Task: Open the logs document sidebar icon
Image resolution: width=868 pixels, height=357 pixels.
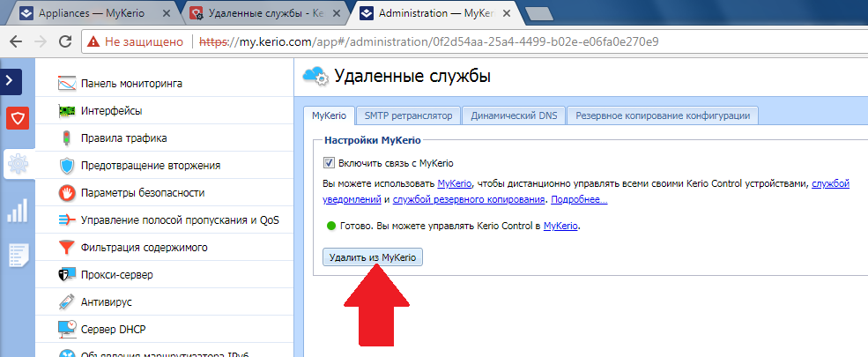Action: pos(18,257)
